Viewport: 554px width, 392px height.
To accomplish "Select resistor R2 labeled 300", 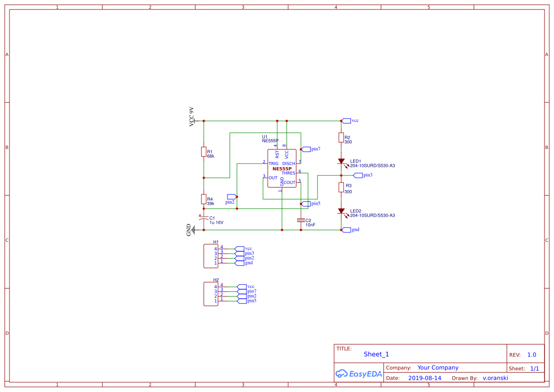I will (x=342, y=137).
